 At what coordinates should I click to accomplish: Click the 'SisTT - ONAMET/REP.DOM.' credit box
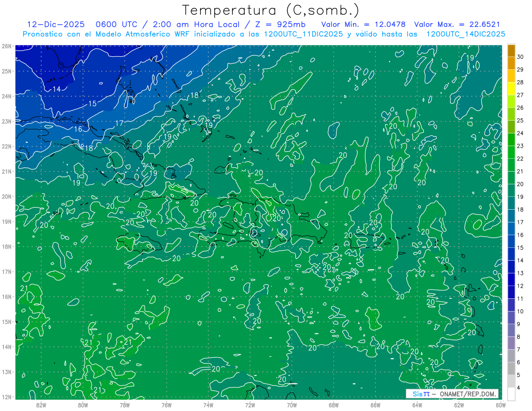click(452, 394)
